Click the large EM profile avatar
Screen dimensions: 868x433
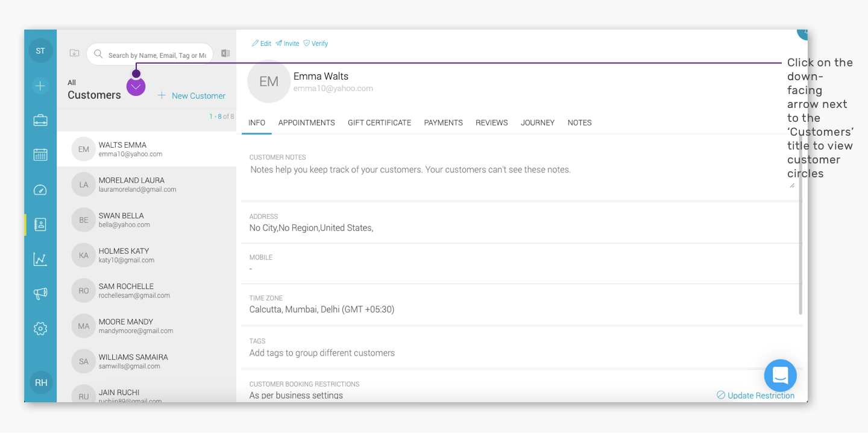[x=269, y=81]
